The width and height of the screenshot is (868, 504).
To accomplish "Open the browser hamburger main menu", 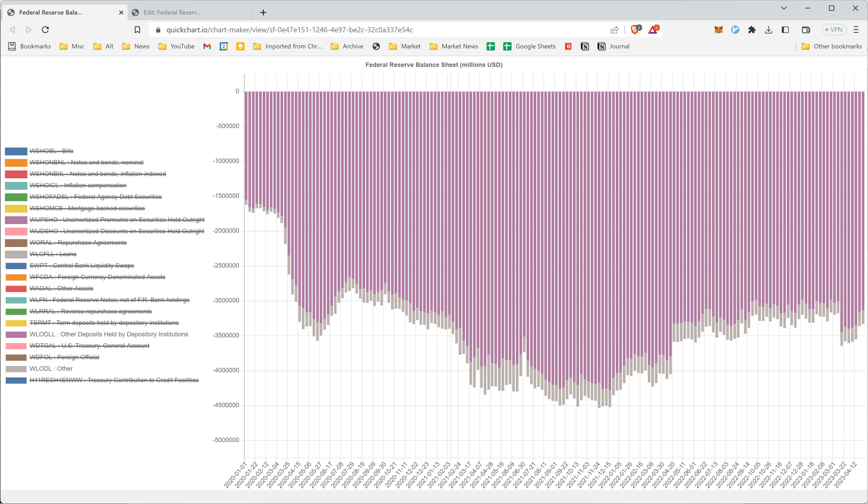I will click(856, 30).
